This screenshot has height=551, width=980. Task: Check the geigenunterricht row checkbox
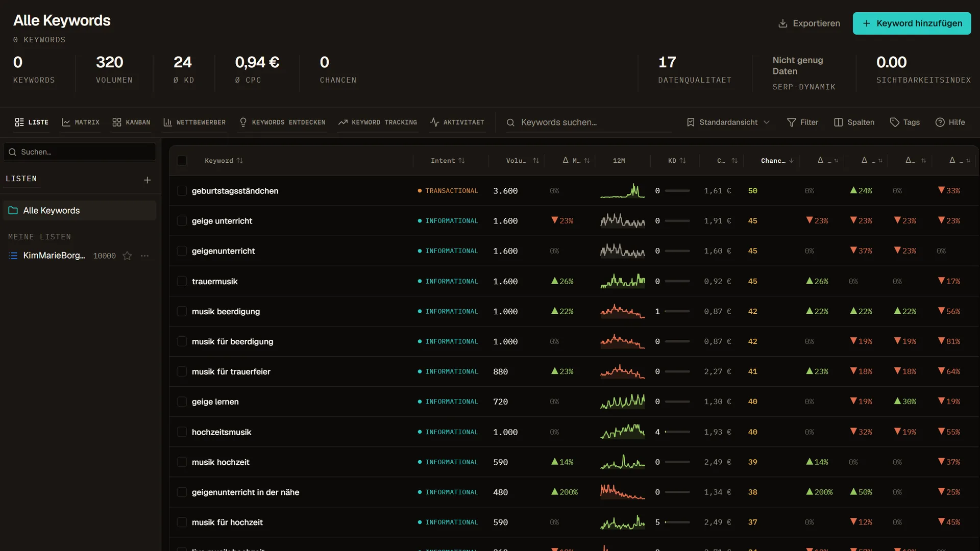point(182,251)
